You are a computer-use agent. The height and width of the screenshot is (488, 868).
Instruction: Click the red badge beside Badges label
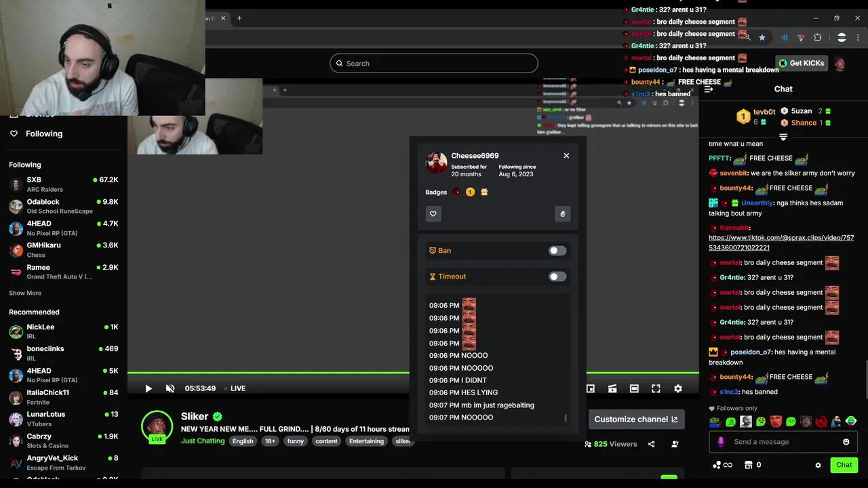click(456, 192)
